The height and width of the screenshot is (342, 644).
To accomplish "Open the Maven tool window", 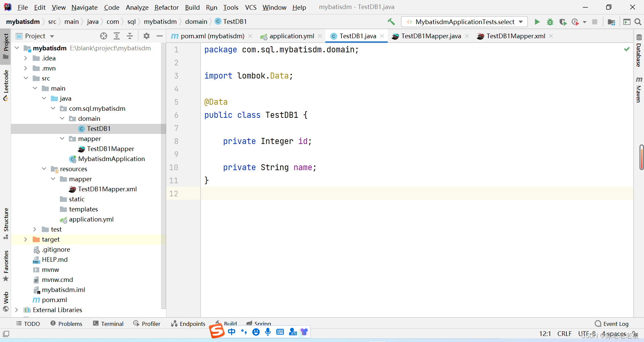I will coord(639,90).
